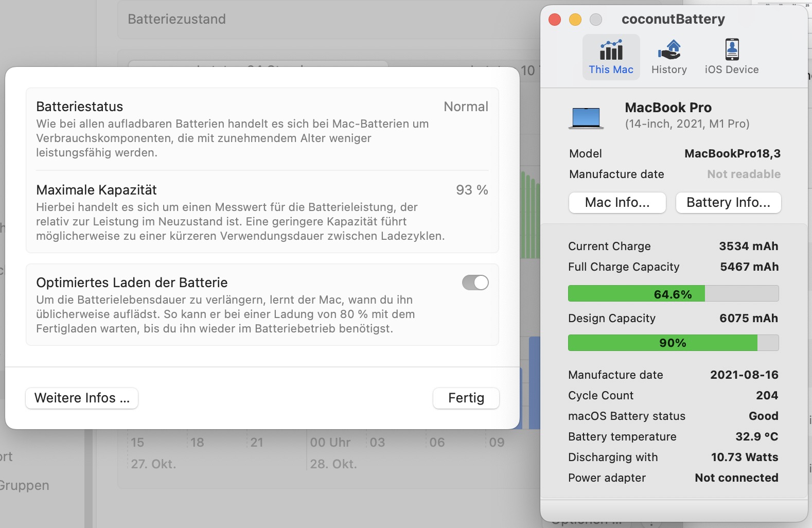Click the cycle count value 204
Screen dimensions: 812x528
[767, 395]
